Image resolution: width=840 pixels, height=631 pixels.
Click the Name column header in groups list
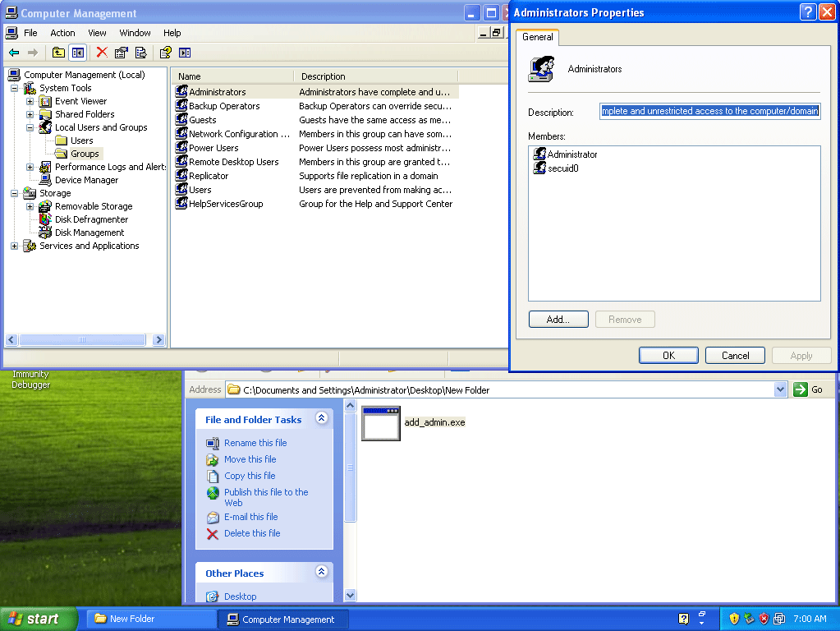click(x=233, y=76)
